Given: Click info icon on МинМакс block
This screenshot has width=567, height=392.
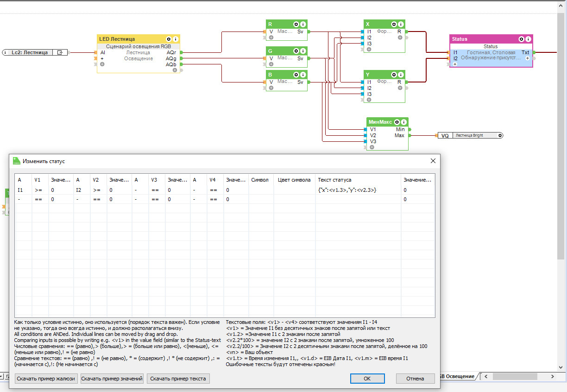Looking at the screenshot, I should click(x=404, y=122).
